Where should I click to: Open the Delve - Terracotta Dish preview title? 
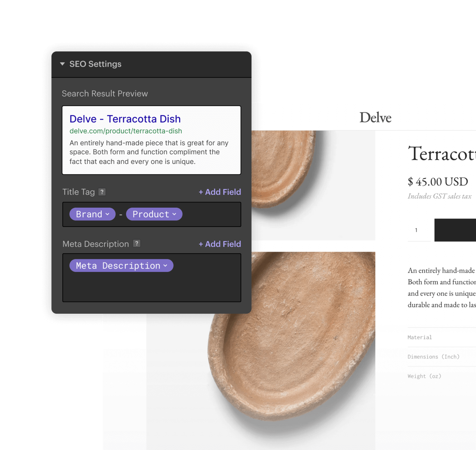(x=125, y=119)
